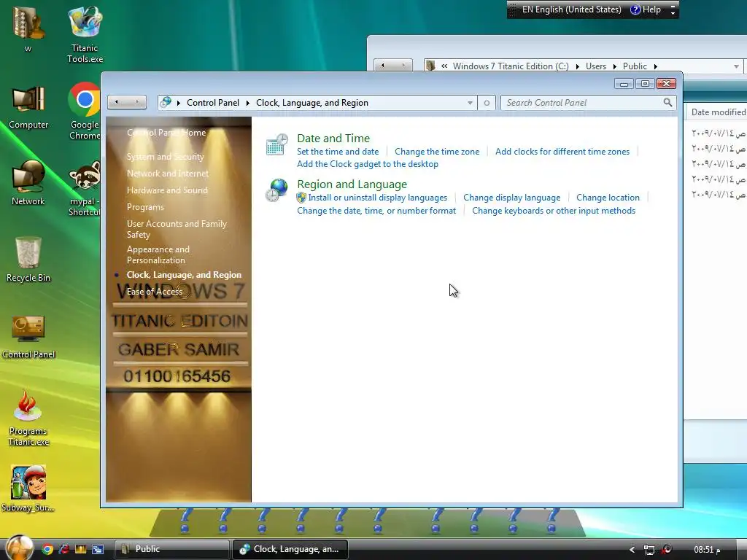Open User Accounts and Family Safety
The image size is (747, 560).
click(x=177, y=229)
